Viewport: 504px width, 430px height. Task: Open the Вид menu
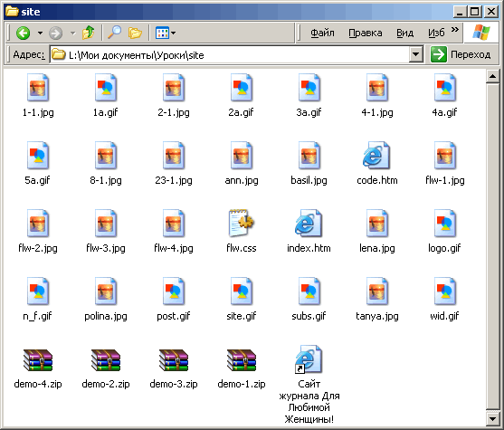pos(404,33)
